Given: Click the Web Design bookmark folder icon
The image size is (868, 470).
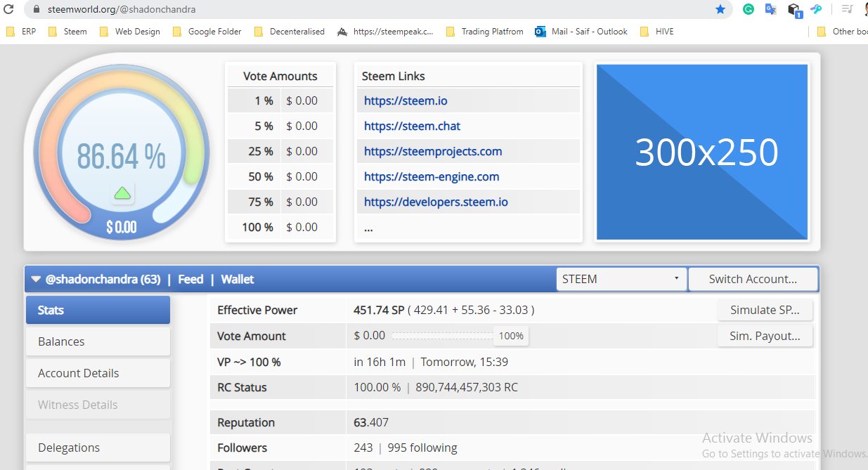Looking at the screenshot, I should (104, 32).
